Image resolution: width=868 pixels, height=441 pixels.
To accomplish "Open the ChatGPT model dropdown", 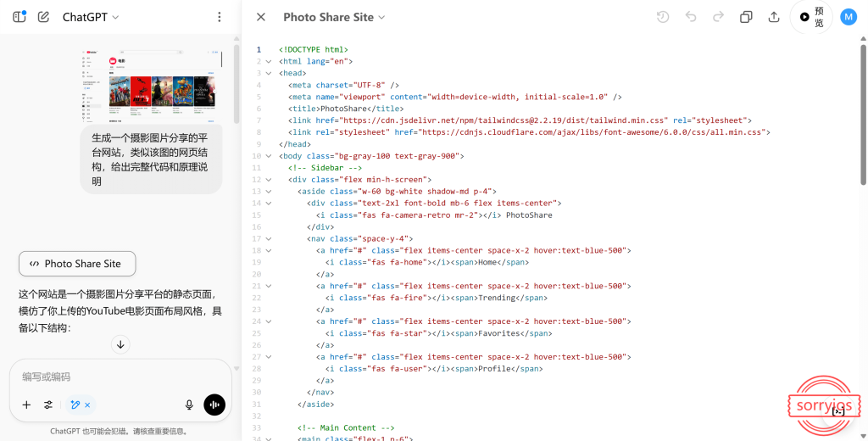I will pyautogui.click(x=91, y=17).
